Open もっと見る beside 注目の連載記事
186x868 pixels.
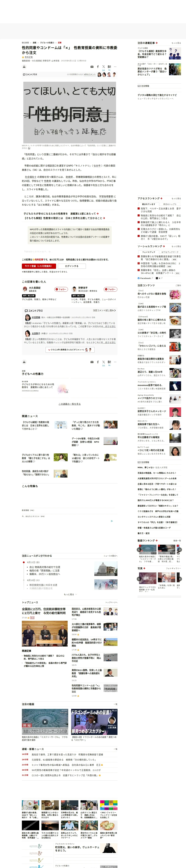(x=176, y=43)
